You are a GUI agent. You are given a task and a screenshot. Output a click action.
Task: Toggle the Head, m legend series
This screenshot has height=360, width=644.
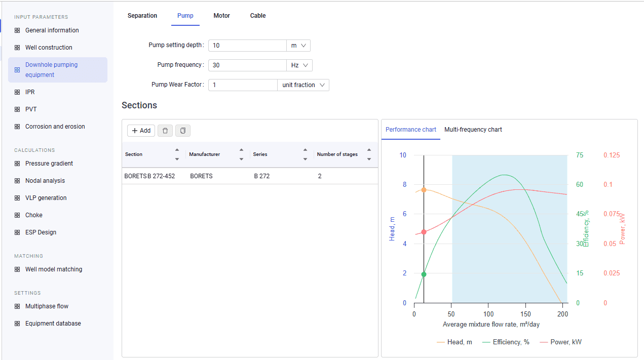coord(454,342)
